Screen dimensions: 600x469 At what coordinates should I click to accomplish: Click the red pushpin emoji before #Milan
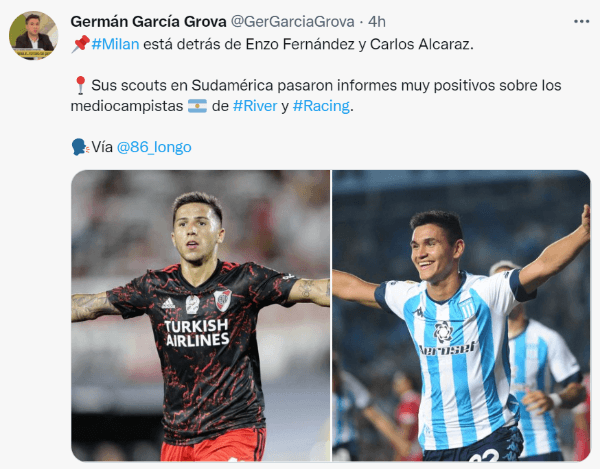tap(80, 44)
